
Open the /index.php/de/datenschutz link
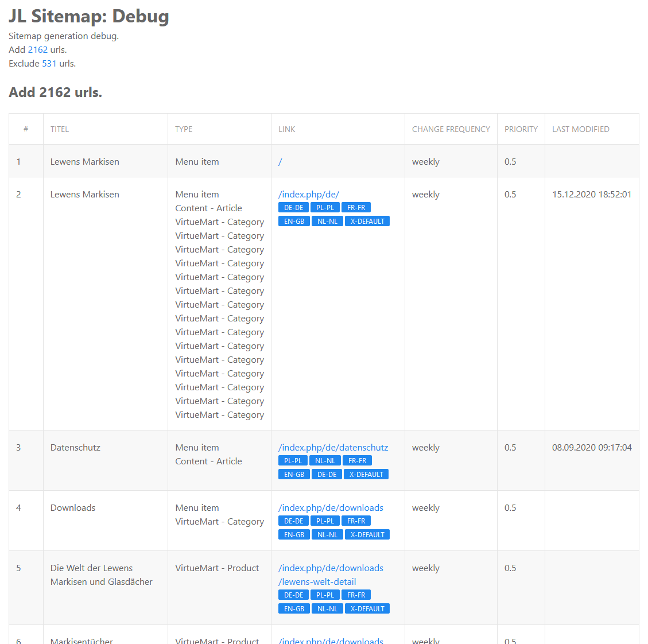click(333, 448)
